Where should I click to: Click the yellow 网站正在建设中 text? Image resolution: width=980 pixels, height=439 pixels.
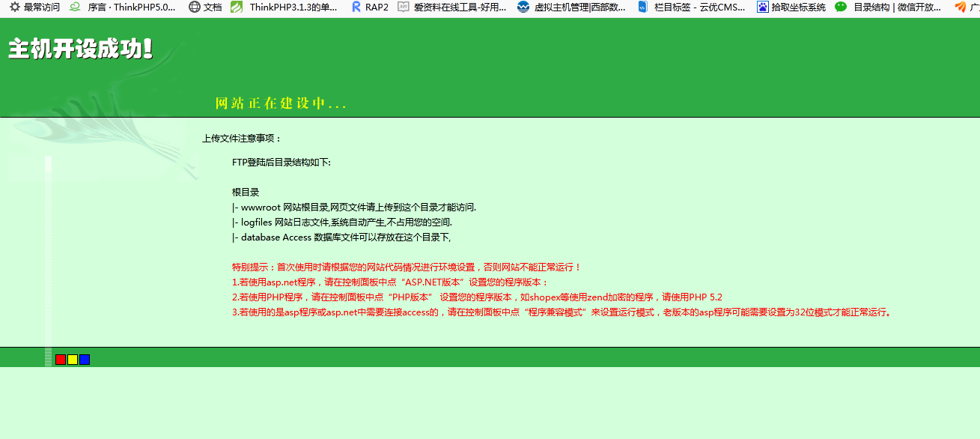coord(281,103)
